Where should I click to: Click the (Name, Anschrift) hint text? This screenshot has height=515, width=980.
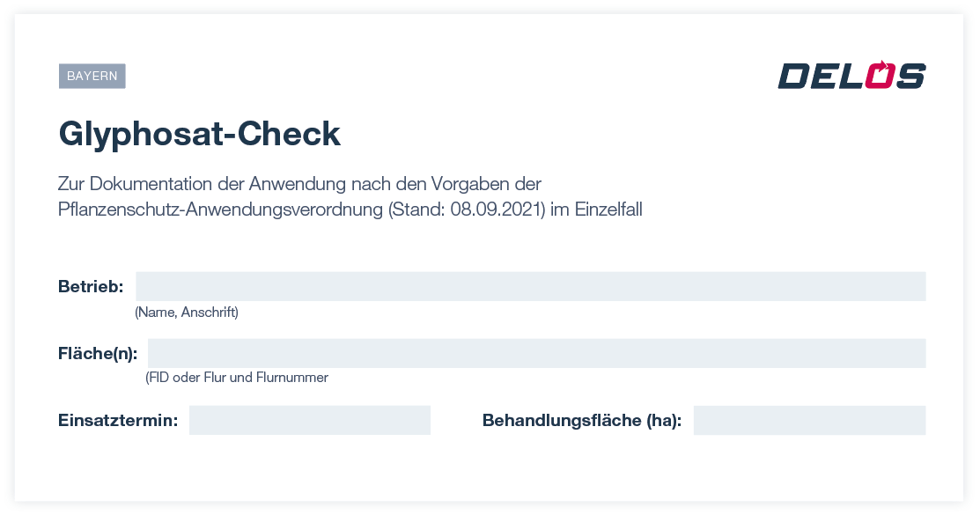click(187, 312)
